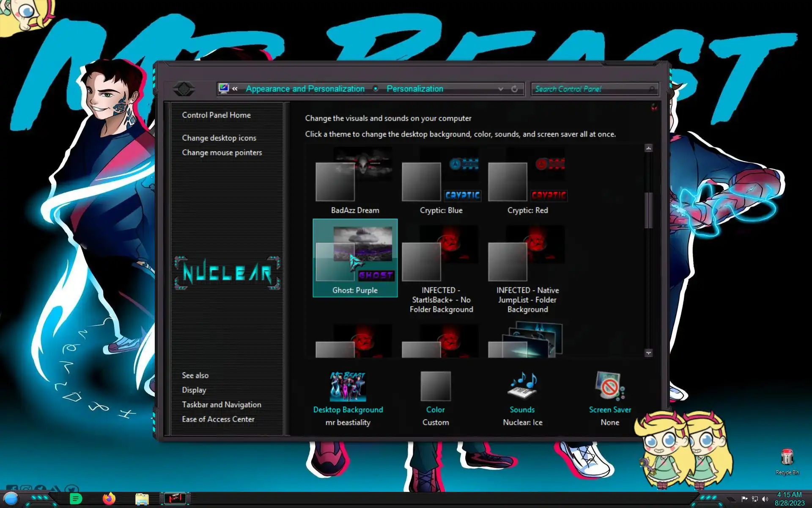Click the refresh button in address bar

pyautogui.click(x=514, y=89)
